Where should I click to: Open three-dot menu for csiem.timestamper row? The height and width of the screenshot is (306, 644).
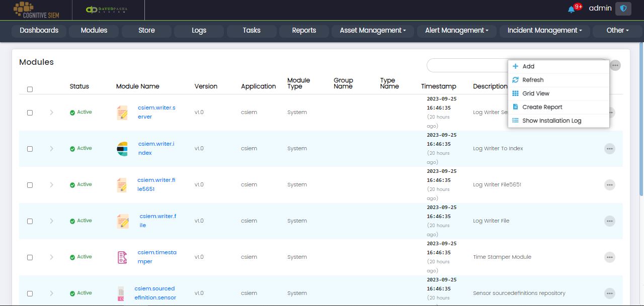tap(609, 257)
